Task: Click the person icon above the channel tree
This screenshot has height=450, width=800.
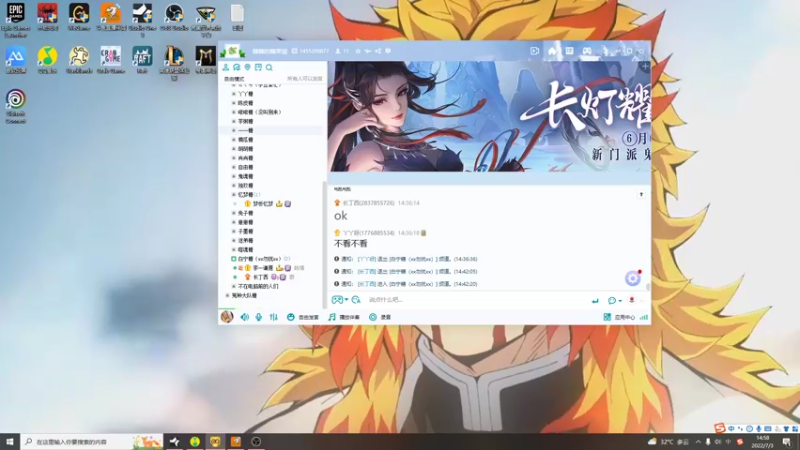Action: coord(226,67)
